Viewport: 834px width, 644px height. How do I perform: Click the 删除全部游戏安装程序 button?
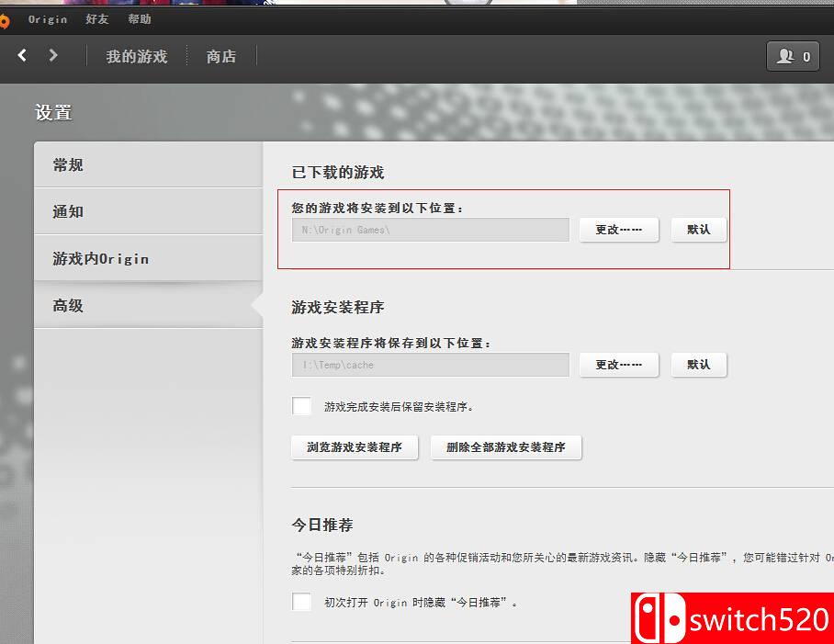pyautogui.click(x=506, y=447)
